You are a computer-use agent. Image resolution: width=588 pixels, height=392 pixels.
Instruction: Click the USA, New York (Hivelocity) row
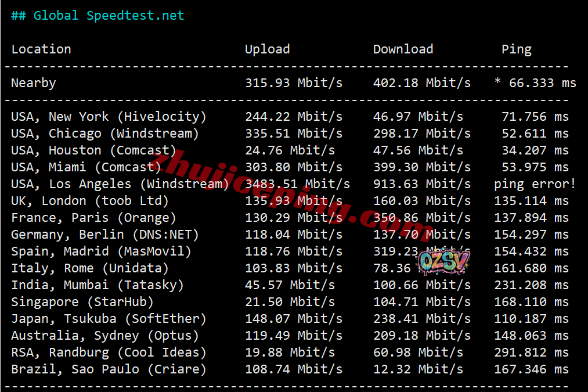[x=290, y=117]
